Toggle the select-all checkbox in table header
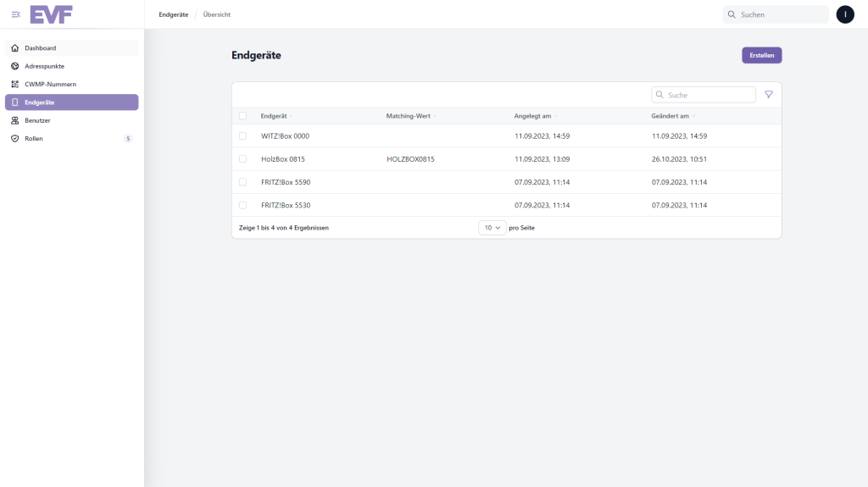 (242, 116)
